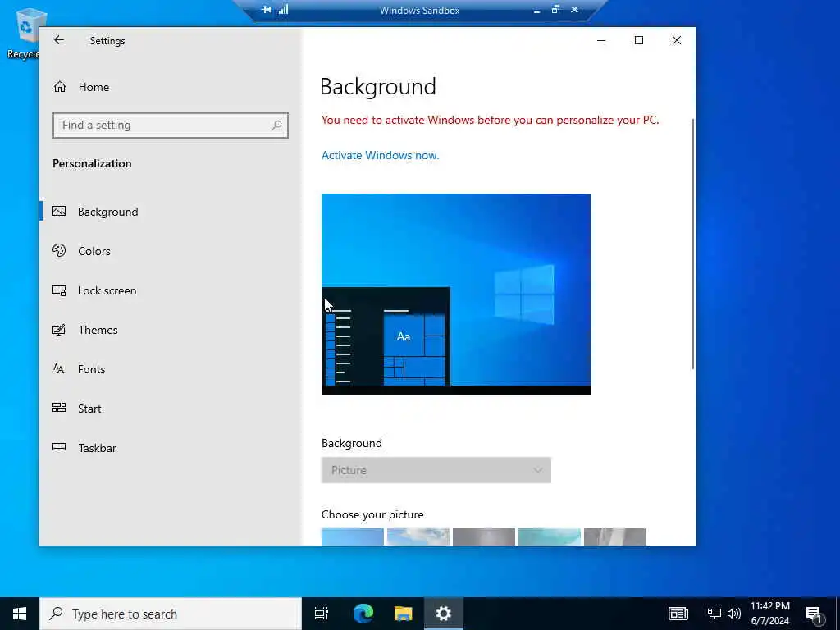Click the Settings page vertical scrollbar
This screenshot has width=840, height=630.
(x=693, y=244)
